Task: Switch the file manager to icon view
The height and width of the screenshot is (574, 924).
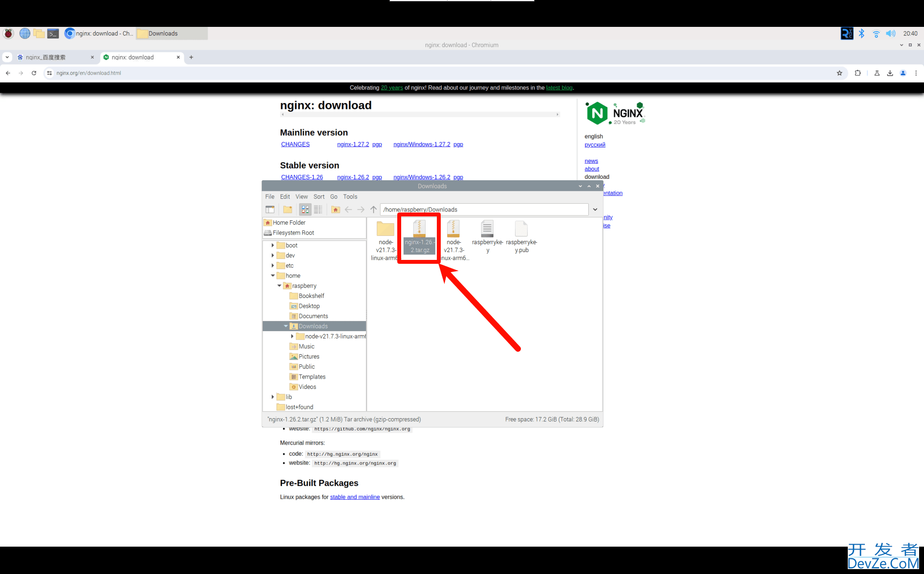Action: 305,210
